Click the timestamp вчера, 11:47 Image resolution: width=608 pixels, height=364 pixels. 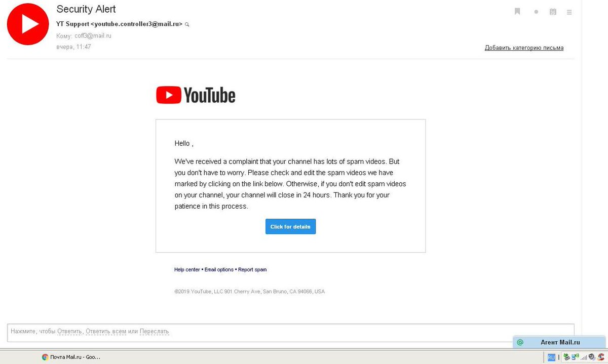74,47
